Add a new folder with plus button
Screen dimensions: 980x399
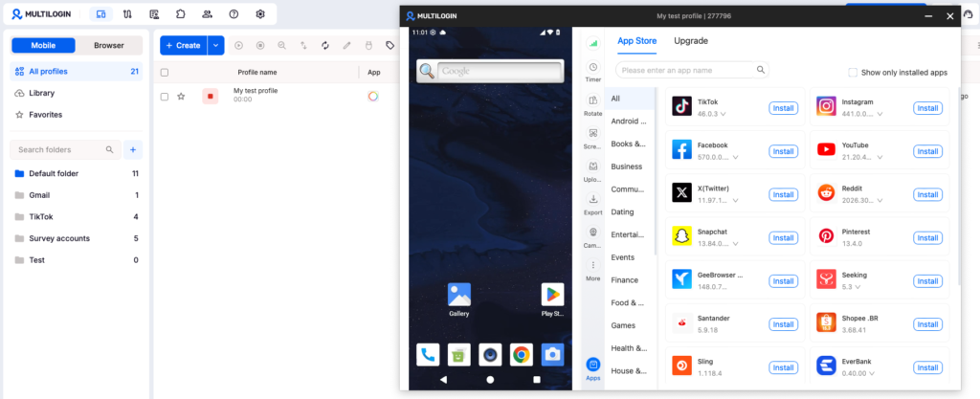click(x=132, y=150)
